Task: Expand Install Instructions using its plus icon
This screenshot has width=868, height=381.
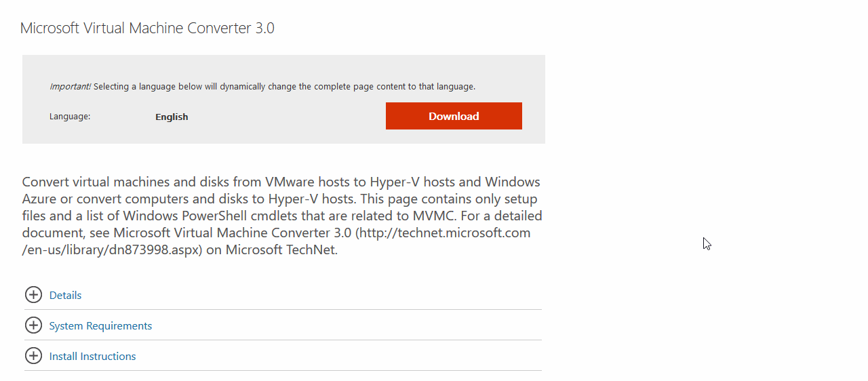Action: pos(33,356)
